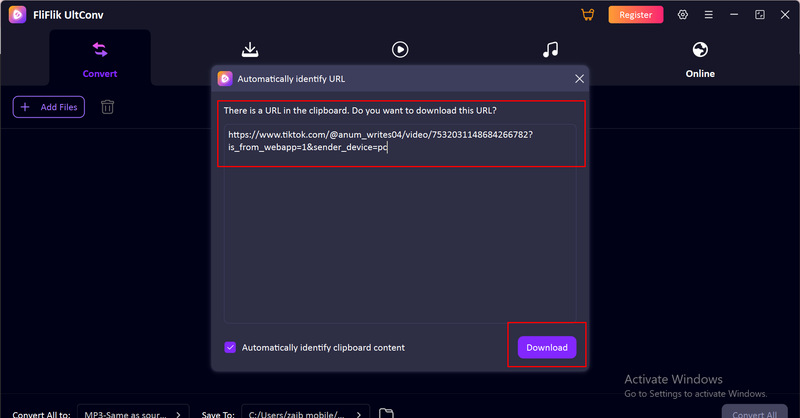Image resolution: width=800 pixels, height=418 pixels.
Task: Click the purple Download button
Action: point(547,348)
